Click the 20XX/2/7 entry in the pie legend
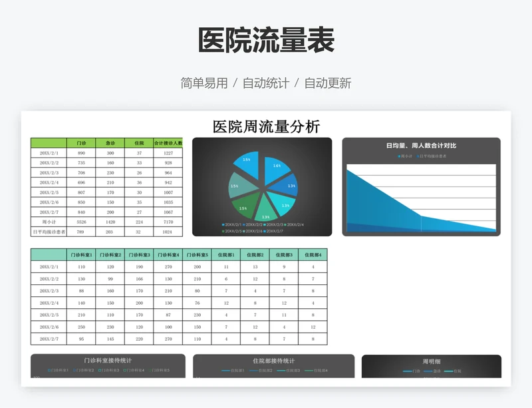532x408 pixels. click(x=273, y=231)
